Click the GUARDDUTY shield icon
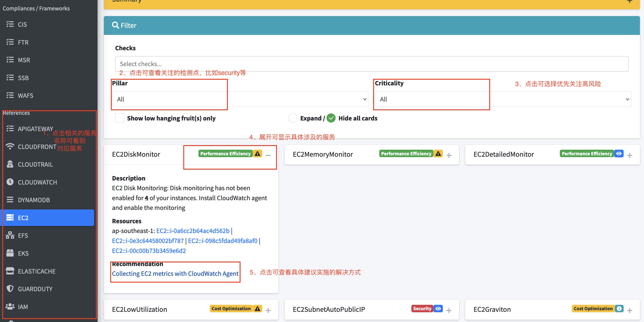Screen dimensions: 644x322 click(10, 289)
